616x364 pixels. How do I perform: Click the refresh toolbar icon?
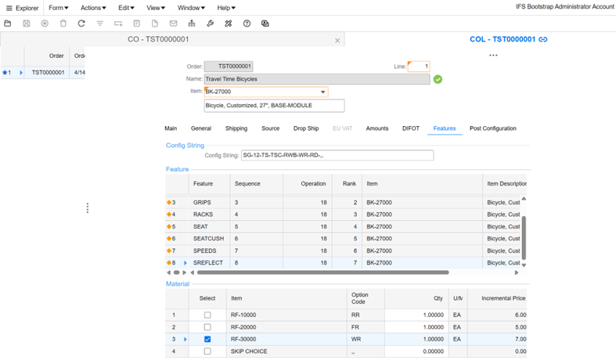[x=81, y=23]
